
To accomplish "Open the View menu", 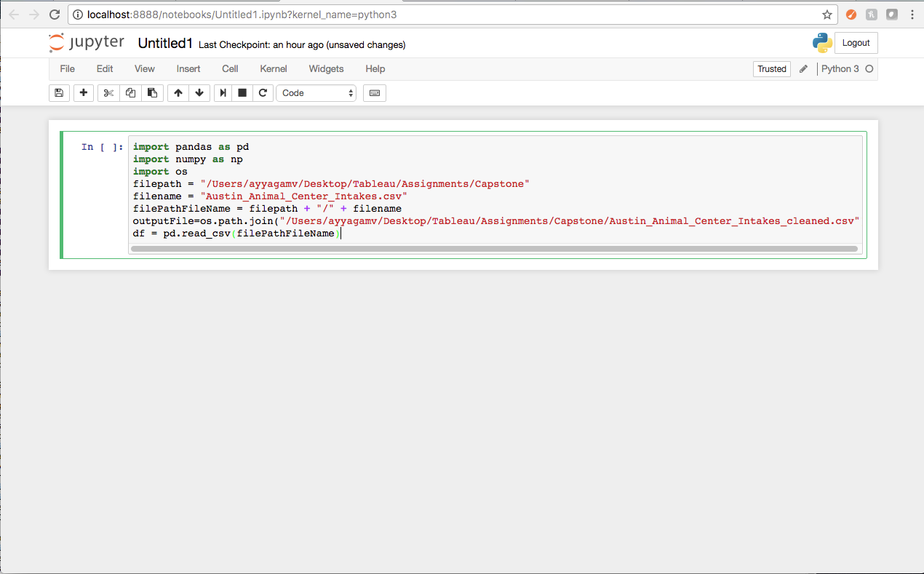I will point(145,69).
